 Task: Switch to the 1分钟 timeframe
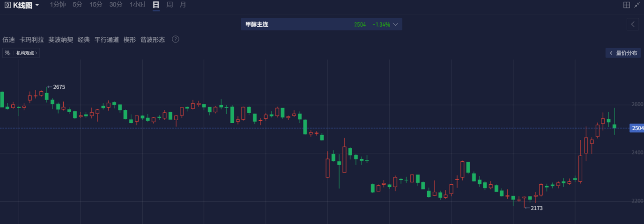pos(58,5)
